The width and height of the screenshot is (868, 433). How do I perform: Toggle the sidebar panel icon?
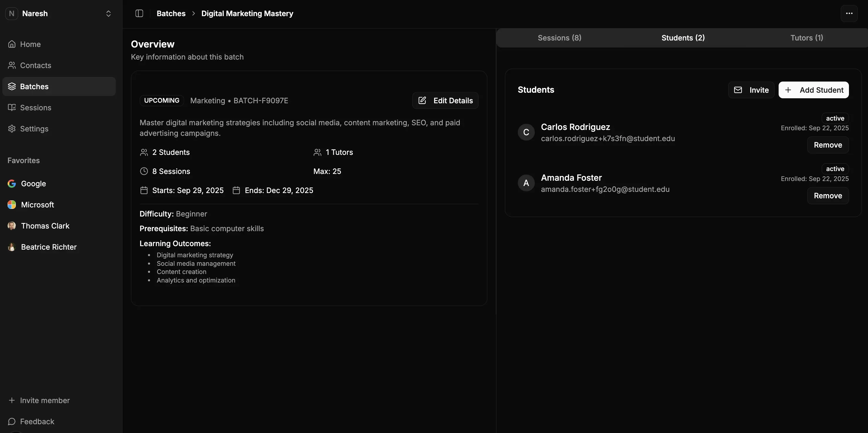(139, 13)
